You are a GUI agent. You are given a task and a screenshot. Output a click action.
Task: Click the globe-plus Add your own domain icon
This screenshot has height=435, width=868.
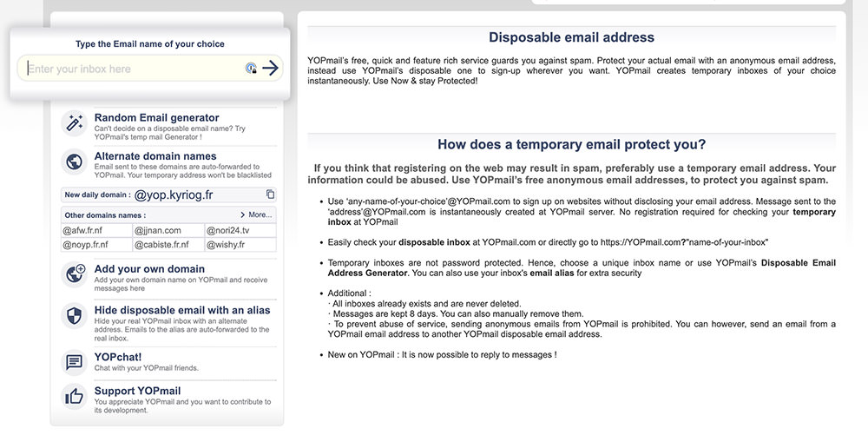coord(74,274)
